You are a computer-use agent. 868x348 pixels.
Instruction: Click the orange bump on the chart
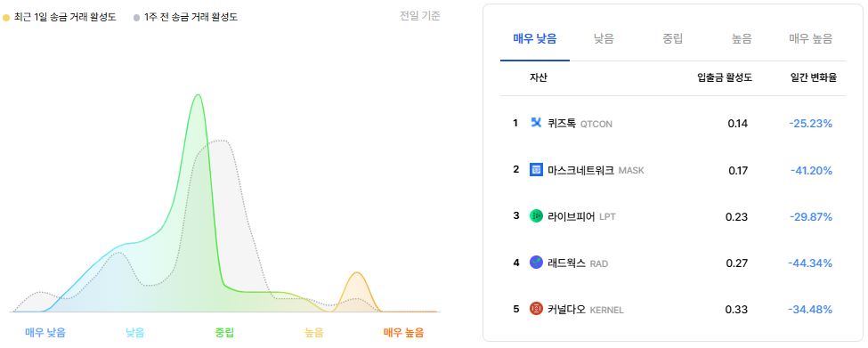[358, 274]
